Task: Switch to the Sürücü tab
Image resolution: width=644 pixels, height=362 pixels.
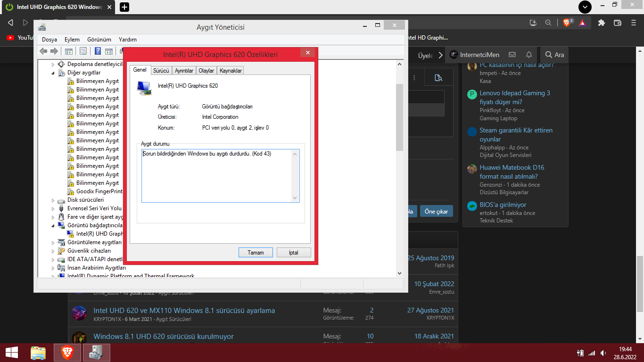Action: coord(161,71)
